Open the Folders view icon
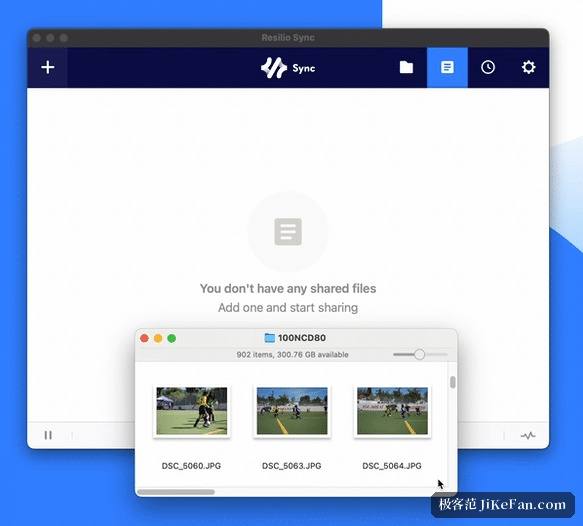This screenshot has width=583, height=526. 406,67
